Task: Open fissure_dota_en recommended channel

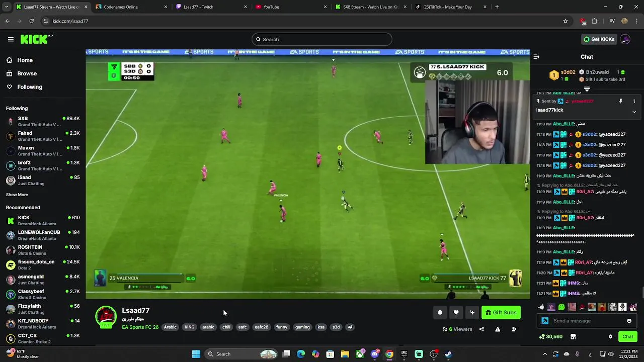Action: [43, 264]
